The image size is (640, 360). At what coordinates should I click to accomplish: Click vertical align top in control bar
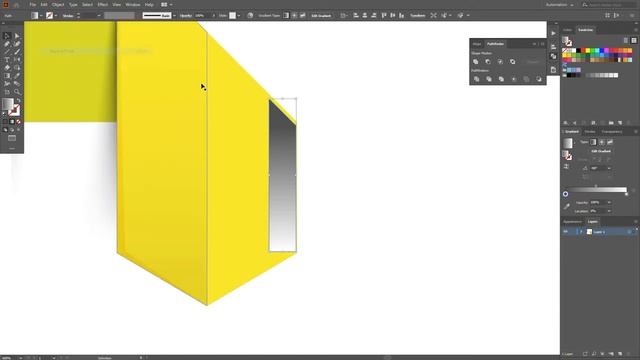[384, 16]
